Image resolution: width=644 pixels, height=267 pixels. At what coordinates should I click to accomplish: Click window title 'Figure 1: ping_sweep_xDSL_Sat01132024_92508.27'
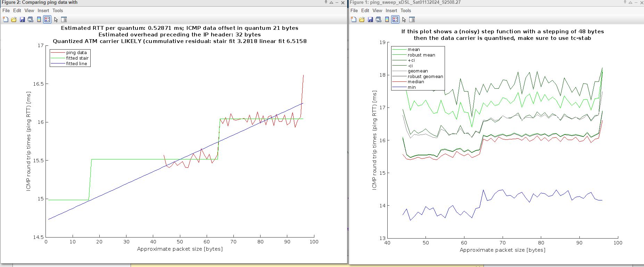[405, 2]
